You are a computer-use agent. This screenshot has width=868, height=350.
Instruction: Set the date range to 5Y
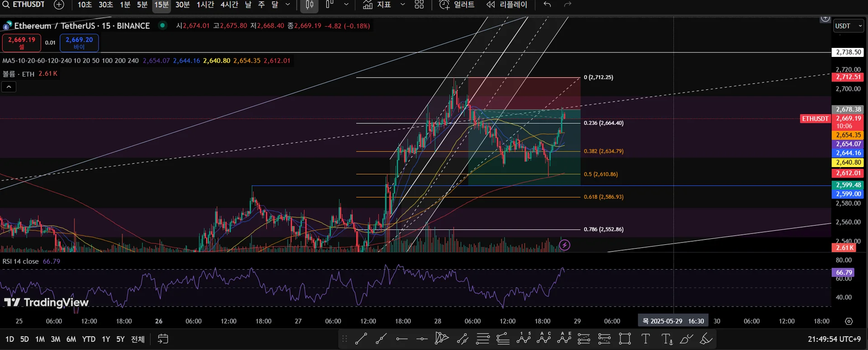pyautogui.click(x=120, y=339)
